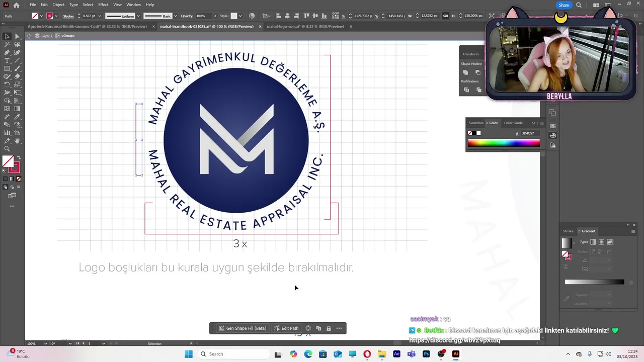
Task: Open the Object menu
Action: point(58,5)
